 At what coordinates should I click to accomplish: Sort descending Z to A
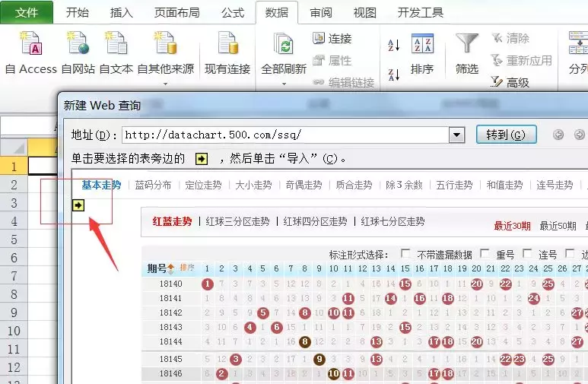pos(393,75)
